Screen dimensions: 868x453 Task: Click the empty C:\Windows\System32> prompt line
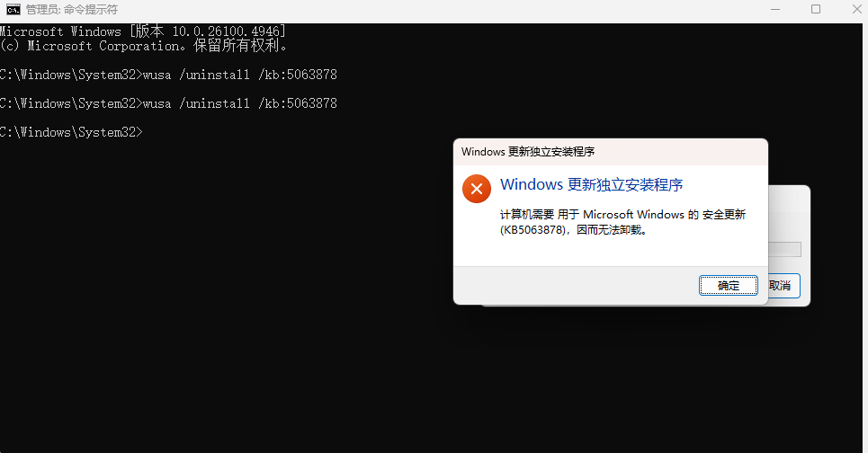tap(71, 132)
